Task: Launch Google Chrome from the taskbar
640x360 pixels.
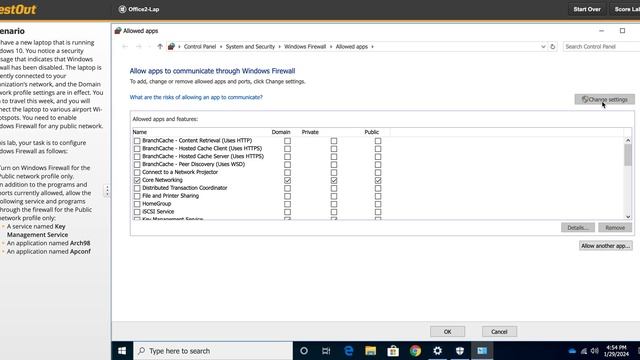Action: (416, 351)
